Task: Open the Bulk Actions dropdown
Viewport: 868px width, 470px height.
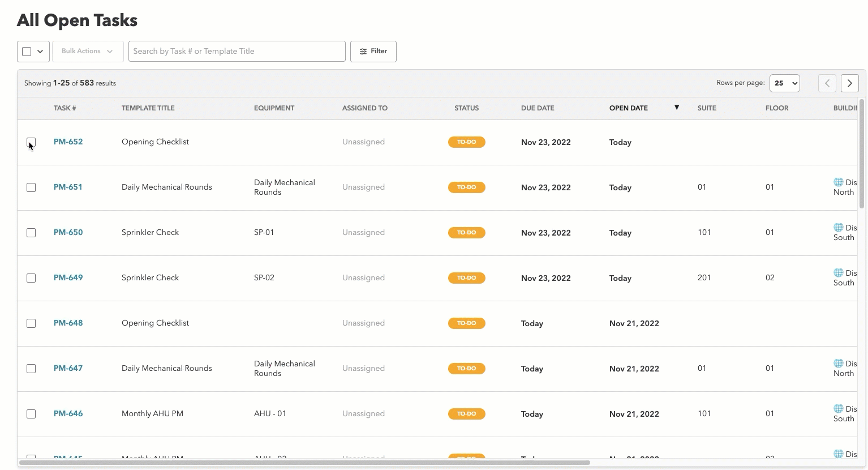Action: pyautogui.click(x=88, y=52)
